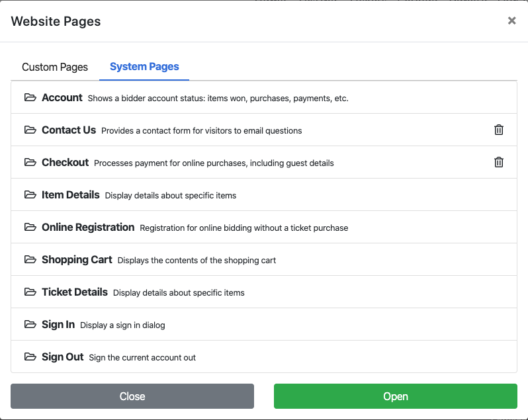The width and height of the screenshot is (528, 420).
Task: Delete the Contact Us page via trash icon
Action: [x=499, y=130]
